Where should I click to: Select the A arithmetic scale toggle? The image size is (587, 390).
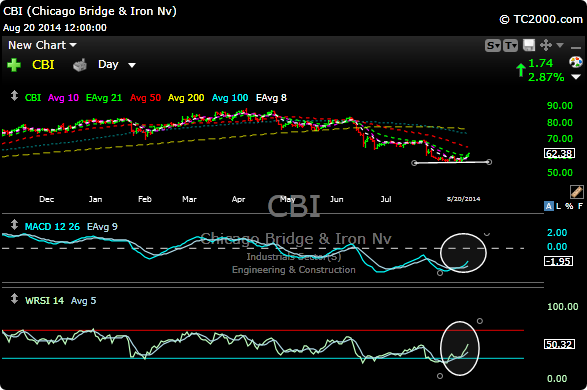(548, 206)
